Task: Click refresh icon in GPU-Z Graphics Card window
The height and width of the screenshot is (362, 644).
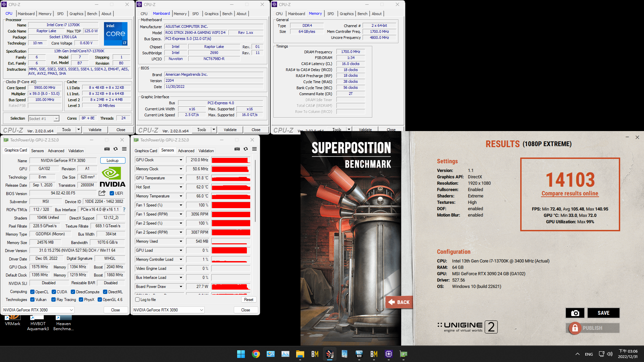Action: pos(115,149)
